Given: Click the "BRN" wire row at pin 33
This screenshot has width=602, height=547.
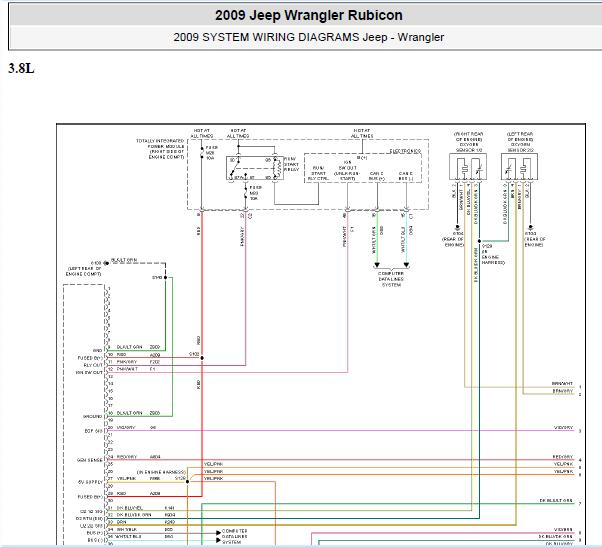Looking at the screenshot, I should pos(146,522).
